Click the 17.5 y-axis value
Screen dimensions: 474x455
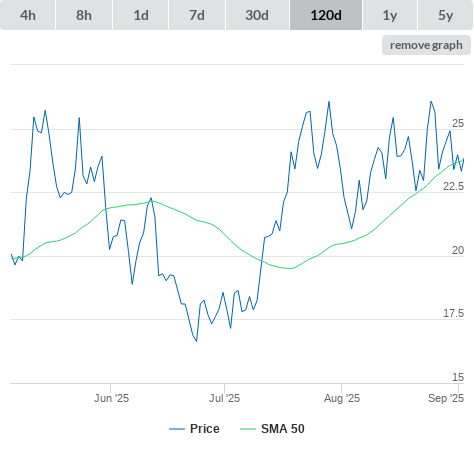pyautogui.click(x=453, y=313)
